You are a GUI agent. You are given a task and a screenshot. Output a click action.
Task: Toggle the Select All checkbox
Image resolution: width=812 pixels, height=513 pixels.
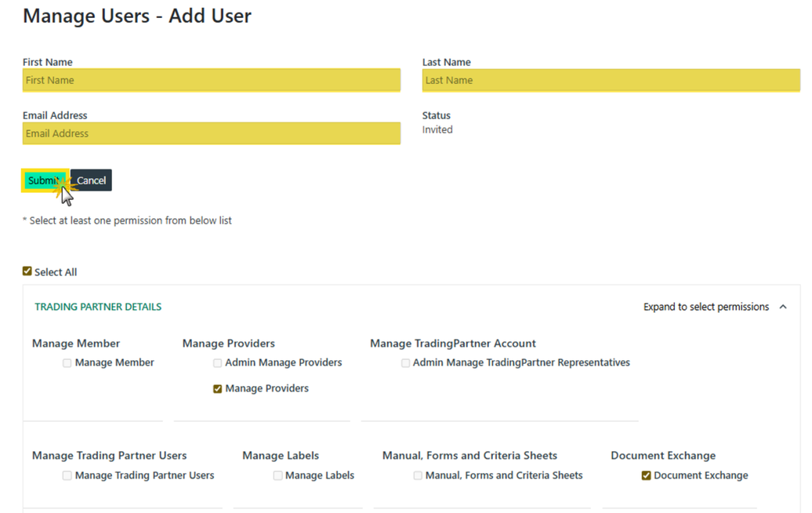(x=27, y=271)
